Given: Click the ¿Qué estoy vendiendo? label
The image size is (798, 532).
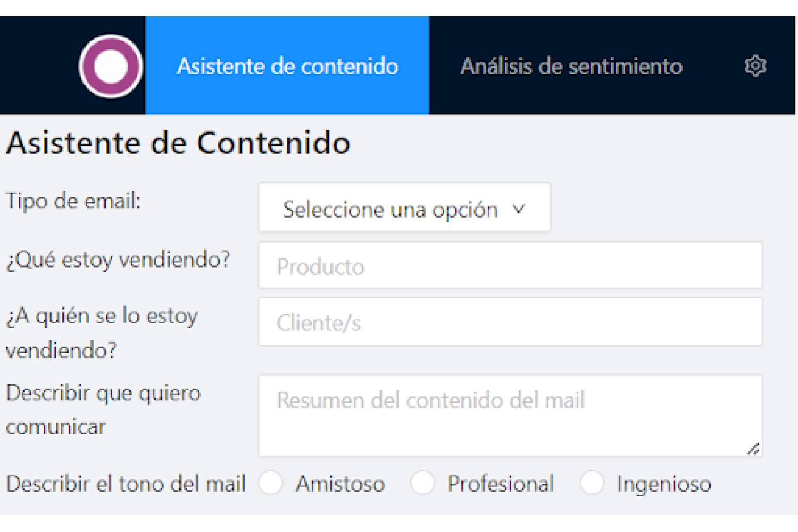Looking at the screenshot, I should (x=118, y=260).
